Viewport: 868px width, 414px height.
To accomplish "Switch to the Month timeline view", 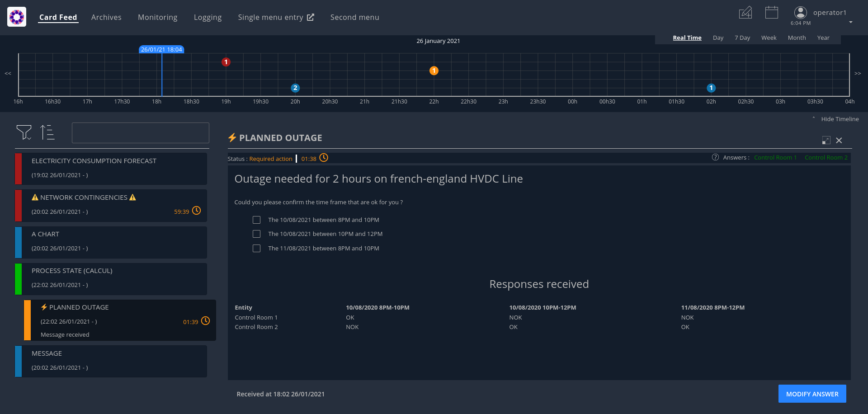I will [797, 38].
